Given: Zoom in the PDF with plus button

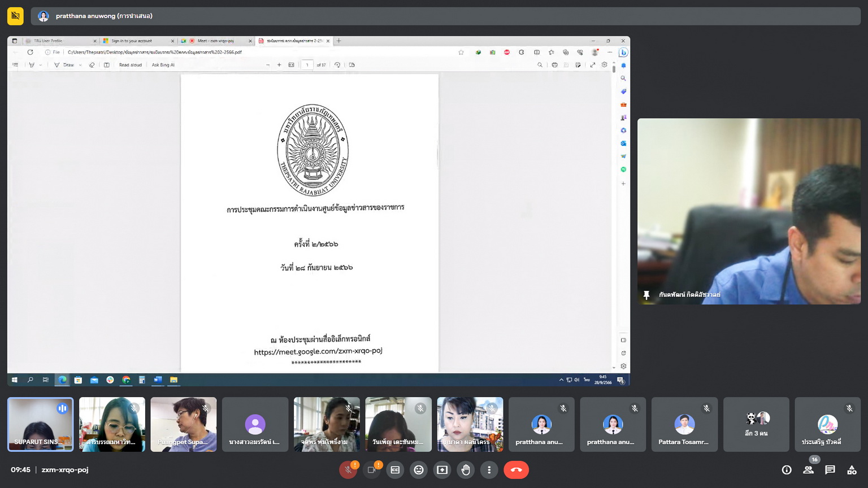Looking at the screenshot, I should tap(279, 65).
